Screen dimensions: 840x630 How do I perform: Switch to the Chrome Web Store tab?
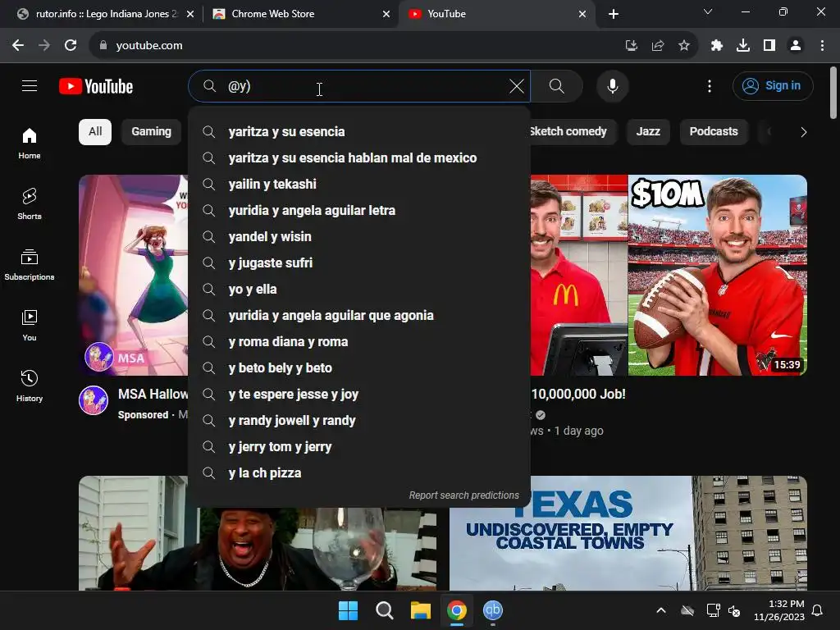point(301,14)
